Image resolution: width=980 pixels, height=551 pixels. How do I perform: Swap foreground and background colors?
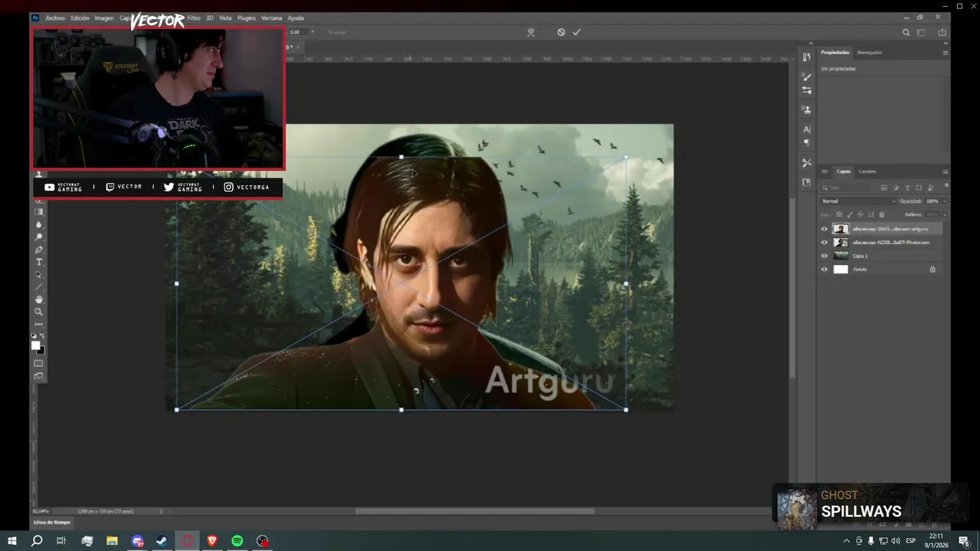tap(42, 336)
